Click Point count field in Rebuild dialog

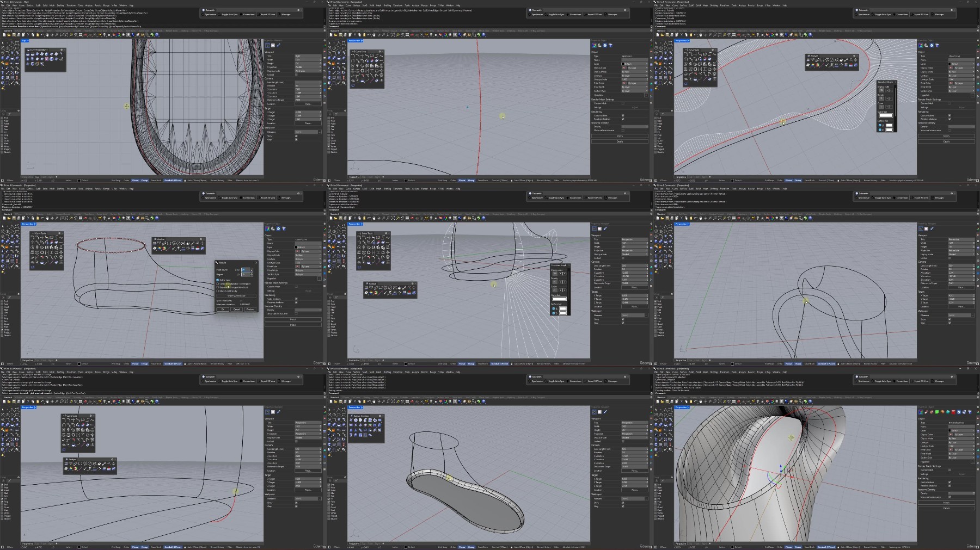pos(246,270)
